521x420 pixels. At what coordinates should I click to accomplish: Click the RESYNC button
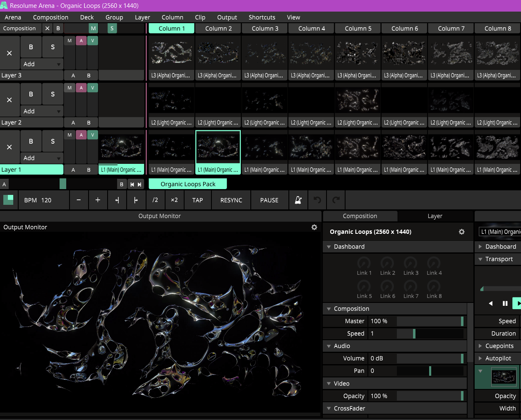click(231, 200)
